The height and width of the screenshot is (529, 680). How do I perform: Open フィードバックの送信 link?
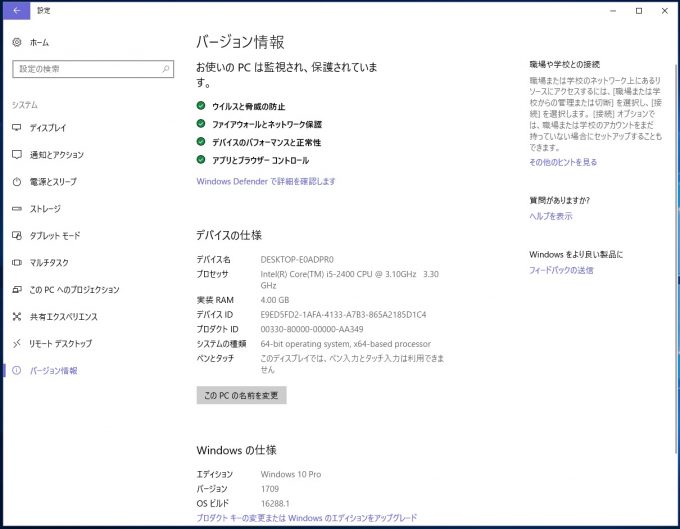[561, 270]
